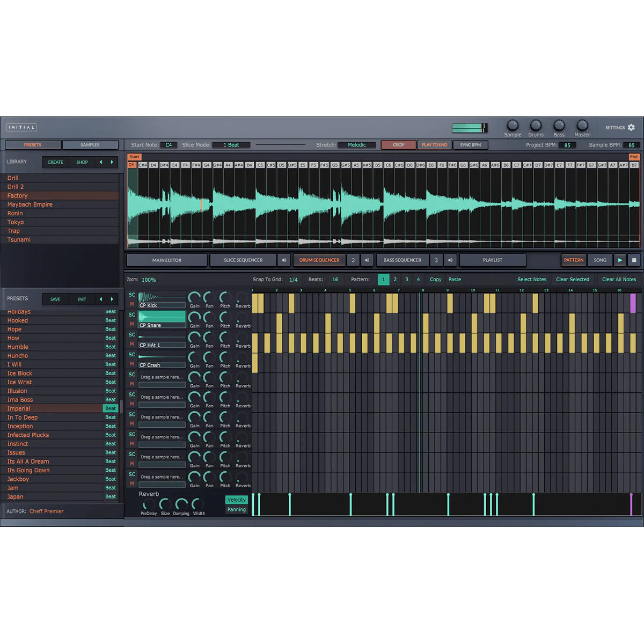The height and width of the screenshot is (644, 644).
Task: Click the Drum Sequencer speaker icon
Action: point(367,260)
